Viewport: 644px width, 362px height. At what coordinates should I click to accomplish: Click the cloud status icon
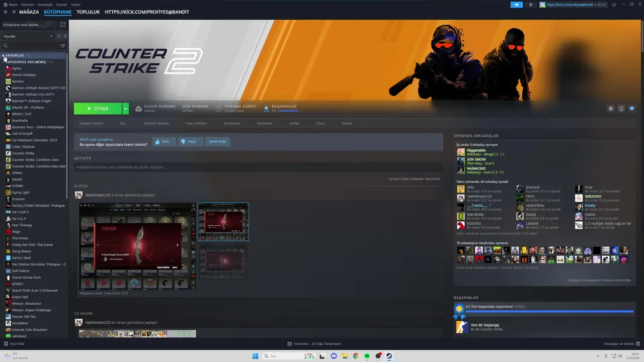coord(138,109)
